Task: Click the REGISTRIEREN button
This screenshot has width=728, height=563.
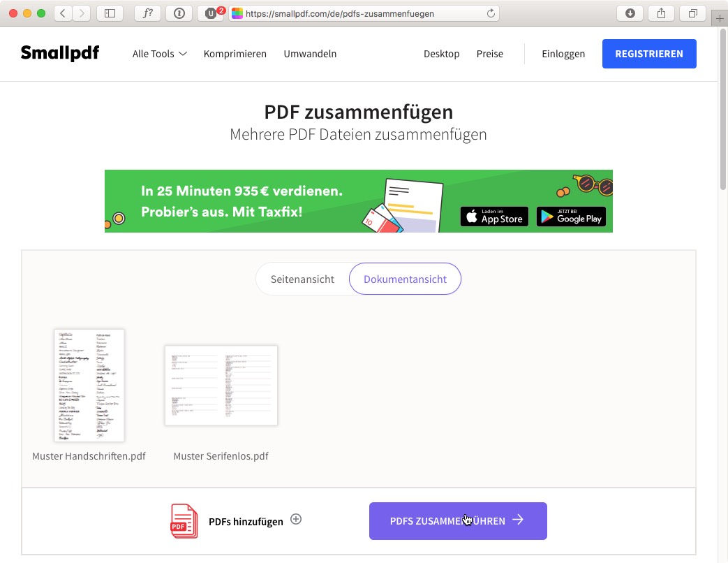Action: [649, 54]
